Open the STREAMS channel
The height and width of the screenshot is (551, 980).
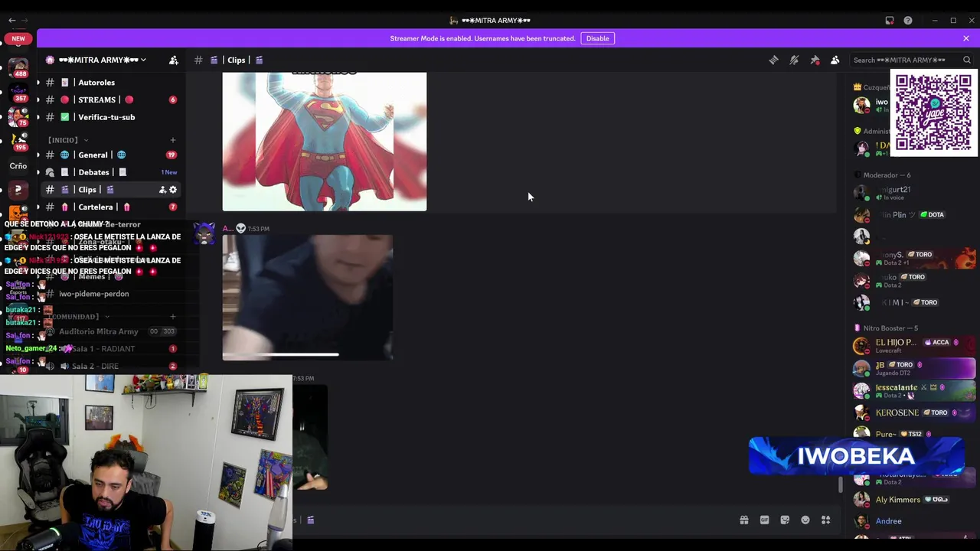click(111, 99)
